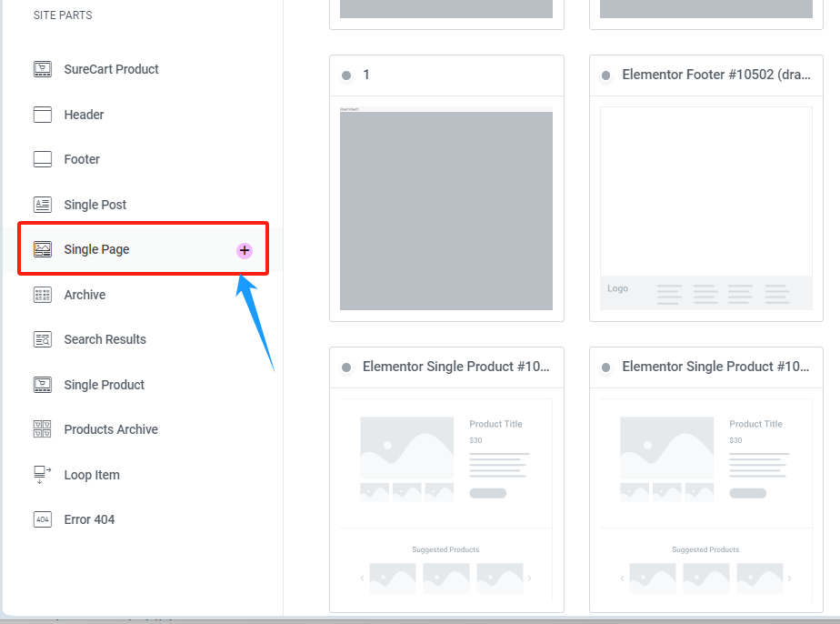Add new Single Page using plus button
Viewport: 840px width, 624px height.
click(244, 250)
